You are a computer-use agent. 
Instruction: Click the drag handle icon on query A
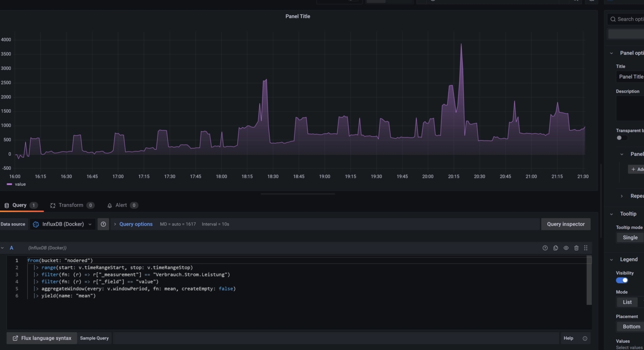[x=586, y=248]
